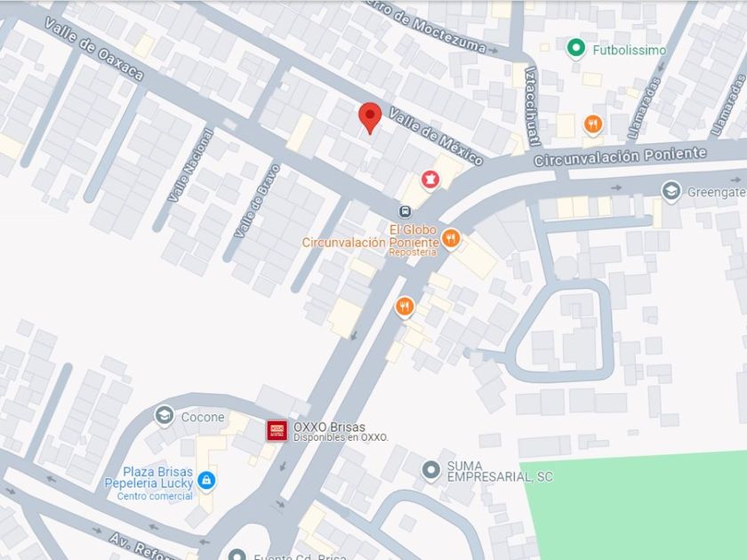Select the Valle de Oaxaca street label

click(x=94, y=50)
